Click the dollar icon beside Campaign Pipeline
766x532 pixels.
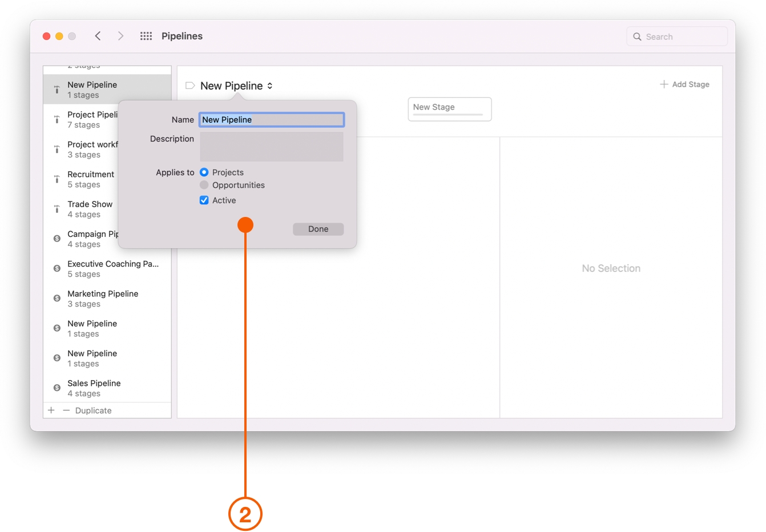pyautogui.click(x=57, y=238)
